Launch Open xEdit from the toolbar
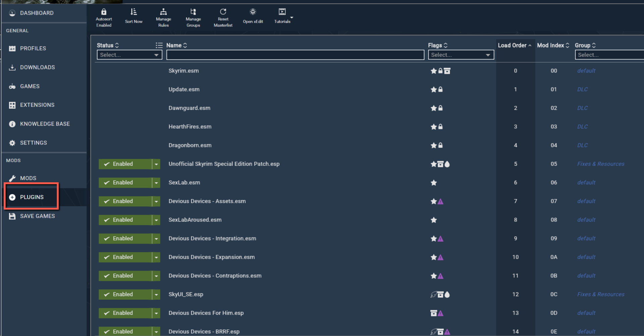 click(x=253, y=16)
